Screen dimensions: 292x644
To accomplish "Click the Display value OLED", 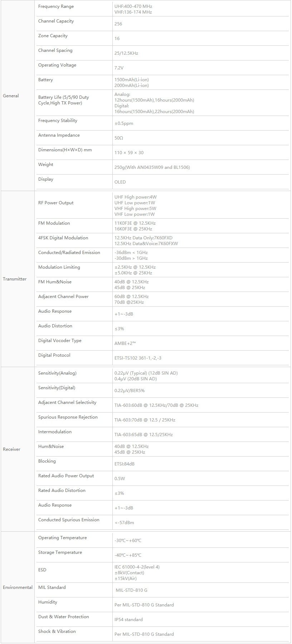I will [120, 182].
